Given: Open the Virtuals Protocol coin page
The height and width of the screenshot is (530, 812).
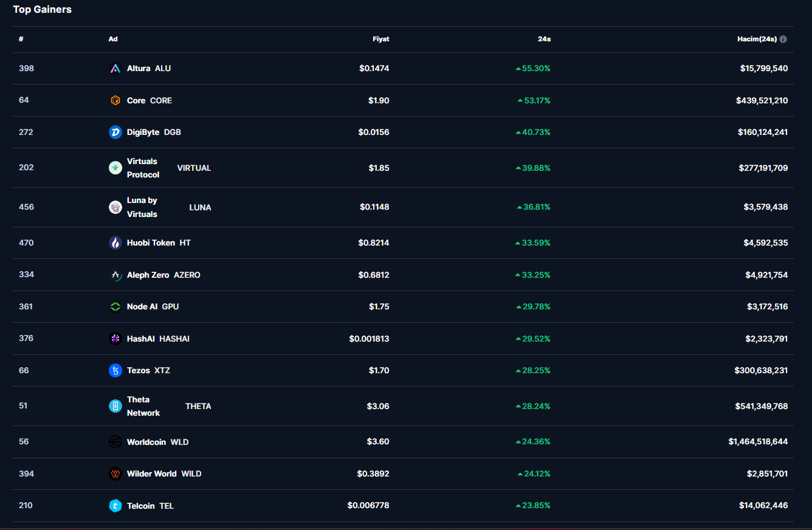Looking at the screenshot, I should pos(143,168).
